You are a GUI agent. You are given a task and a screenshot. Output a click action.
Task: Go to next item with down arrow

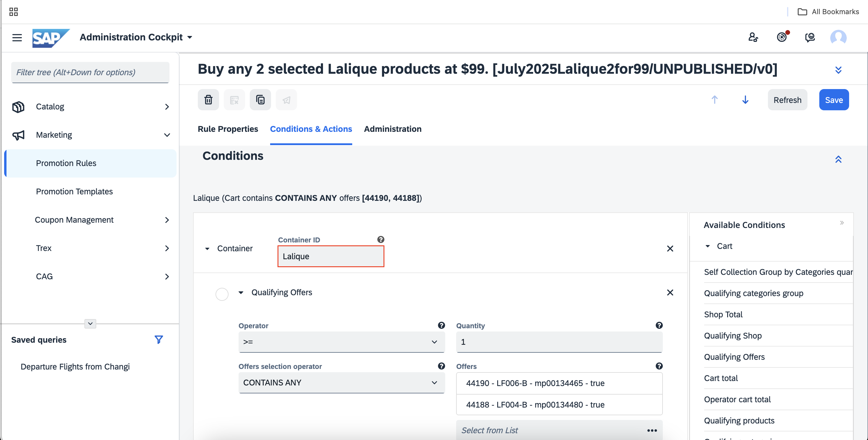point(745,100)
